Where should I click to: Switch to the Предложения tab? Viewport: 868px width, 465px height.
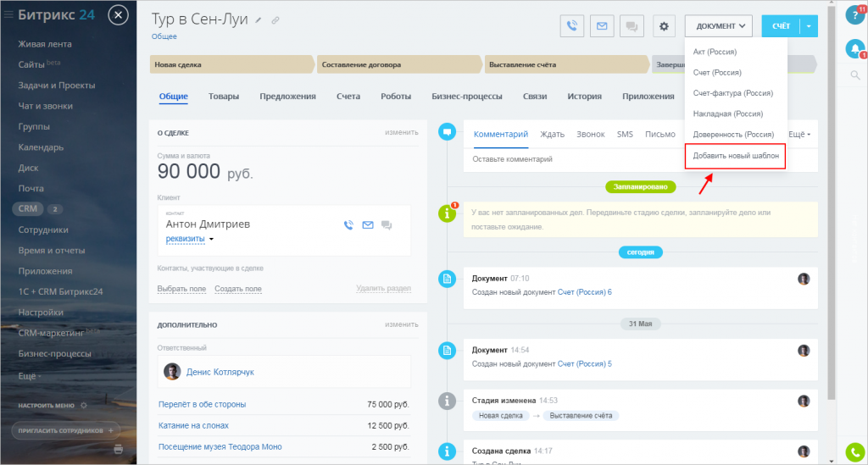click(288, 97)
